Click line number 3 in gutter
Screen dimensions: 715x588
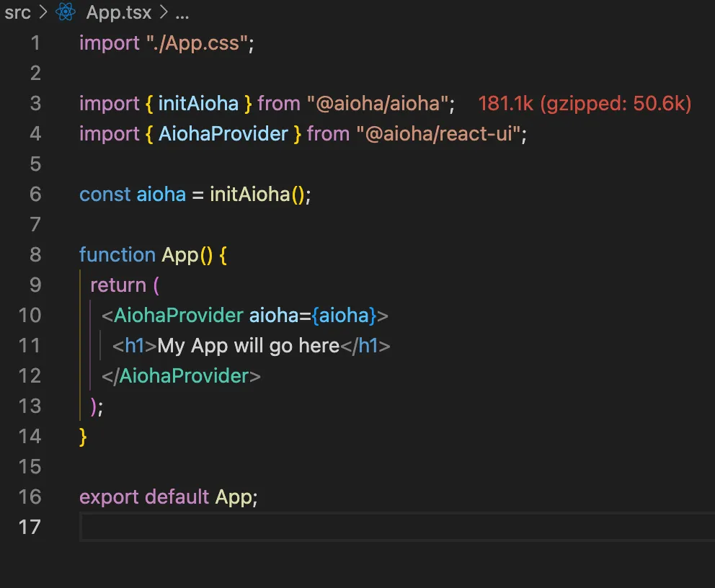pyautogui.click(x=35, y=104)
